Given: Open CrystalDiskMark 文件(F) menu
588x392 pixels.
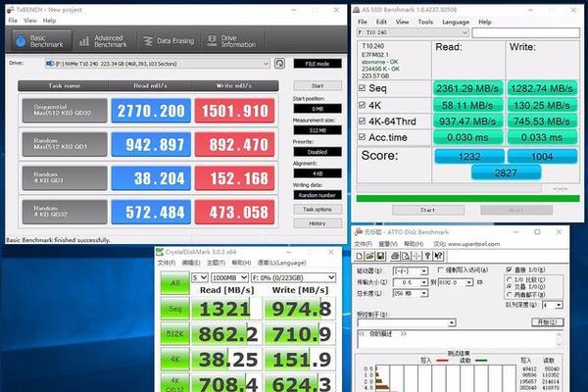Looking at the screenshot, I should click(167, 263).
